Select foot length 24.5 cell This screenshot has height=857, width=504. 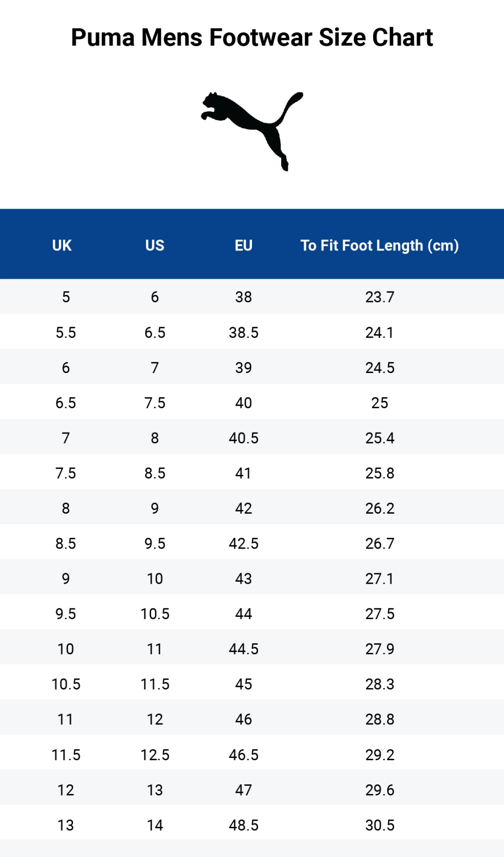(x=380, y=368)
